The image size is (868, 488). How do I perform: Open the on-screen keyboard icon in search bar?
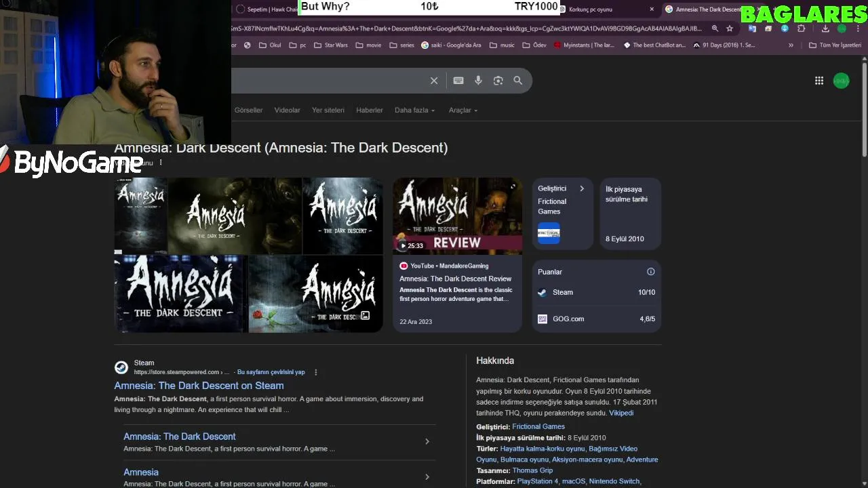[458, 81]
